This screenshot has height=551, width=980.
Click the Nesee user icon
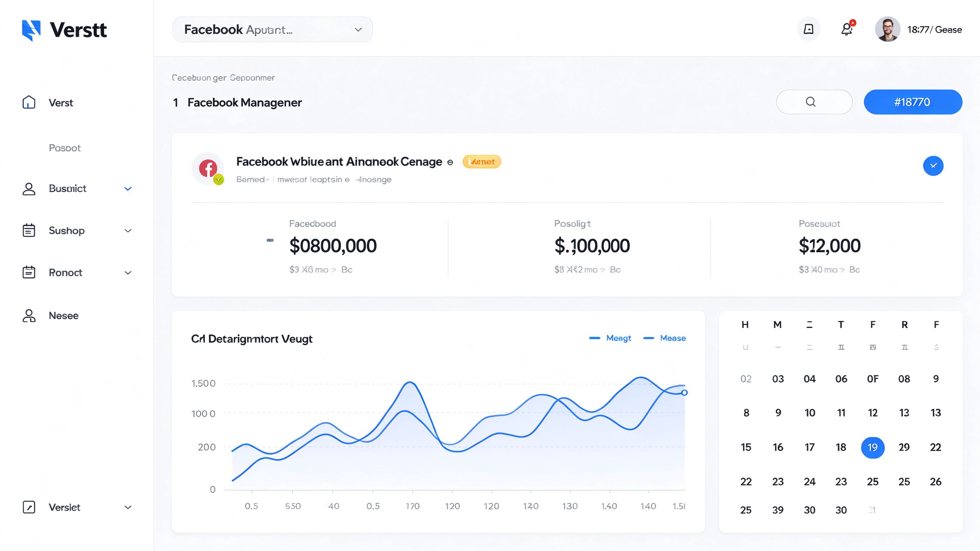pos(29,316)
